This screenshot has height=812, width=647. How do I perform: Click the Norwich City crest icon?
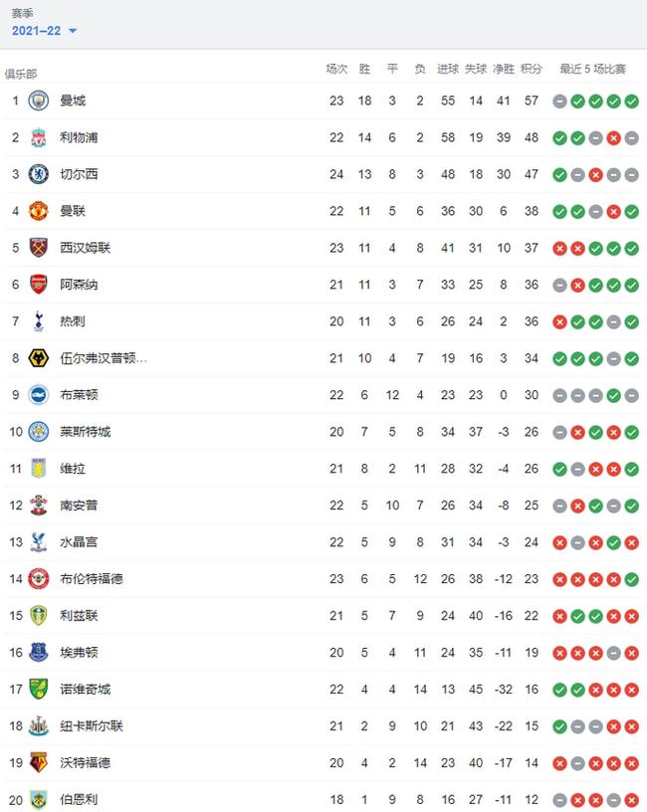click(x=39, y=689)
